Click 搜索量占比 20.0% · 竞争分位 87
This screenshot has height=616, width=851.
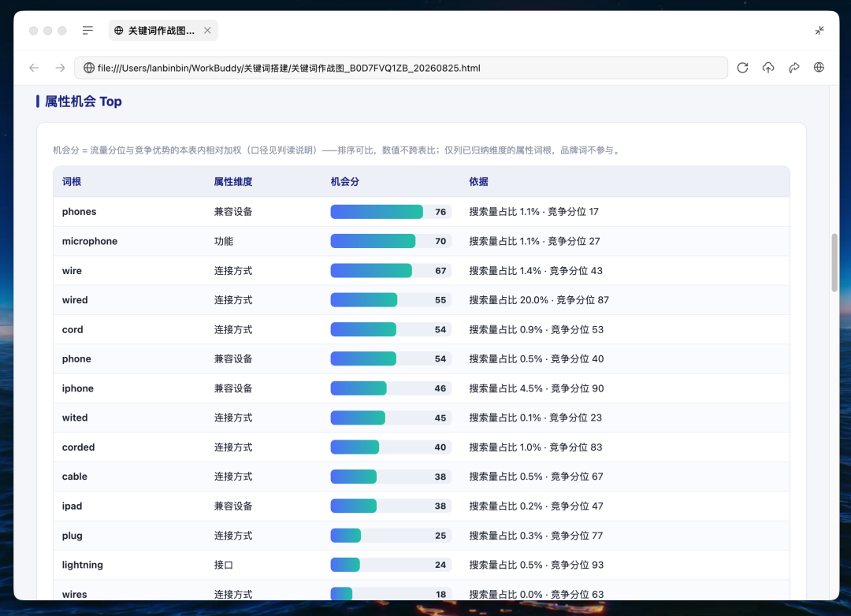point(539,299)
